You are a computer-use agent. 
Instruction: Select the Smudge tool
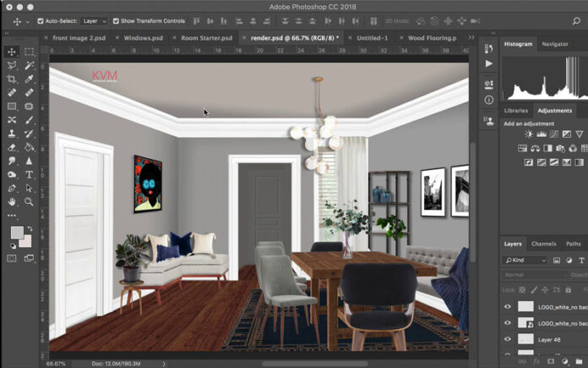[x=12, y=161]
